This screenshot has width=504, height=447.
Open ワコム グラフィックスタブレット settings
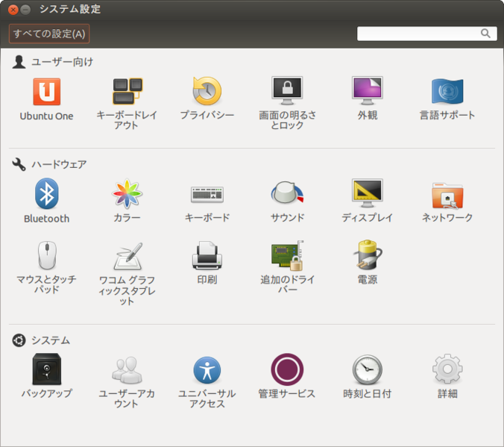[127, 257]
